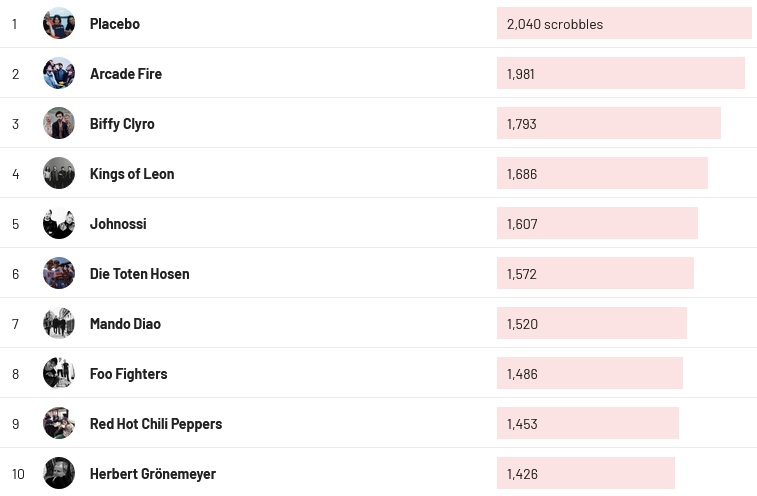Open the Placebo artist link

point(115,24)
